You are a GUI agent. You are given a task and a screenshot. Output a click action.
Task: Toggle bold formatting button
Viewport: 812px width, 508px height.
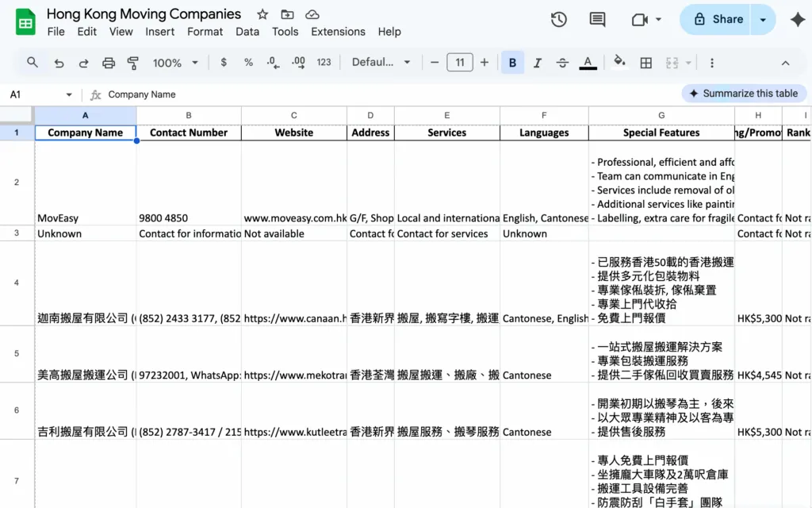[512, 63]
